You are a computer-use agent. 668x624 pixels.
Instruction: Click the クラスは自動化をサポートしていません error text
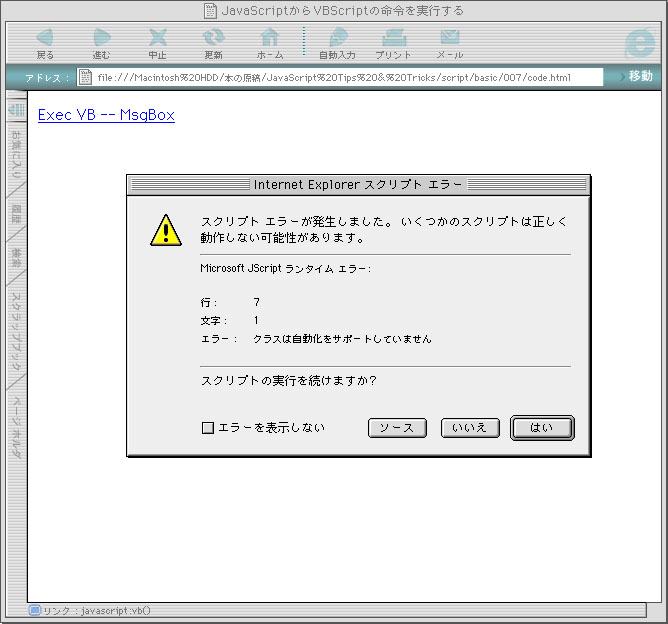[x=342, y=339]
